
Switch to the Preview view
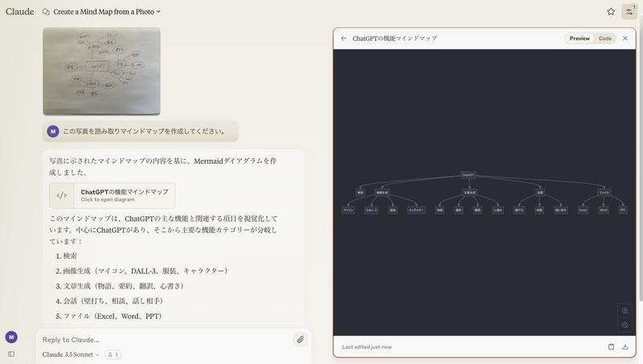pos(580,38)
